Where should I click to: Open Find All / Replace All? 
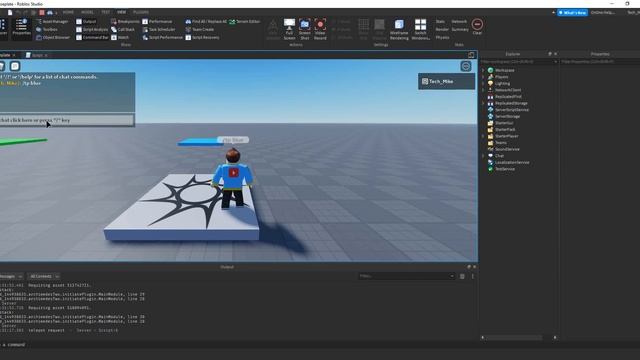pyautogui.click(x=206, y=21)
